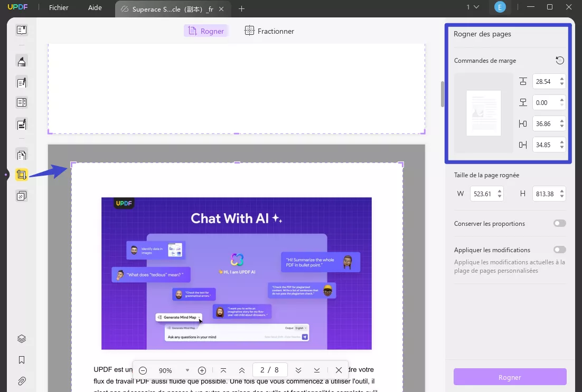
Task: Close the page navigation toolbar
Action: coord(339,370)
